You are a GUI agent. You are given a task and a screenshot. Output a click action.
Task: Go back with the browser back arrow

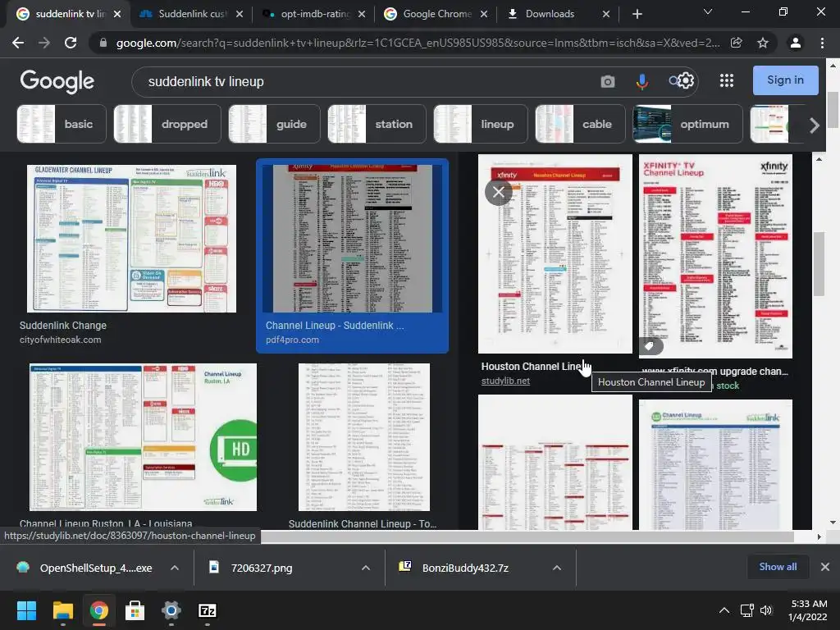pos(18,43)
